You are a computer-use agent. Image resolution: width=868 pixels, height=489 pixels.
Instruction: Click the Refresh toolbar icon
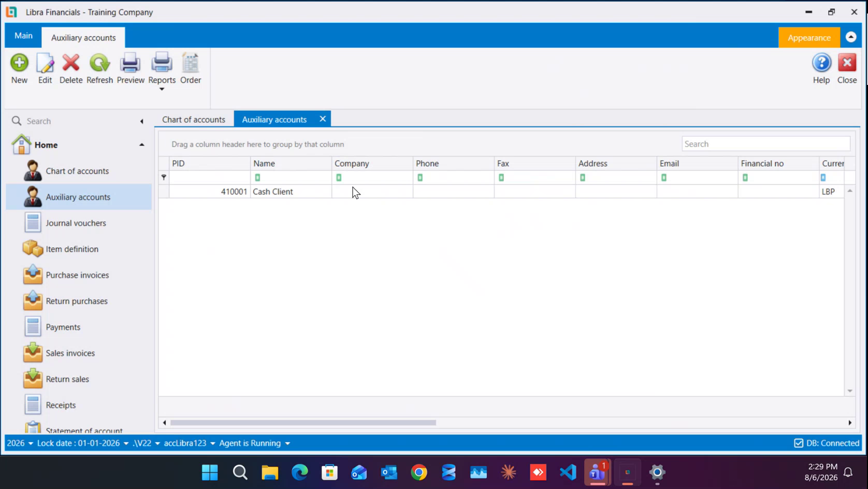click(99, 63)
